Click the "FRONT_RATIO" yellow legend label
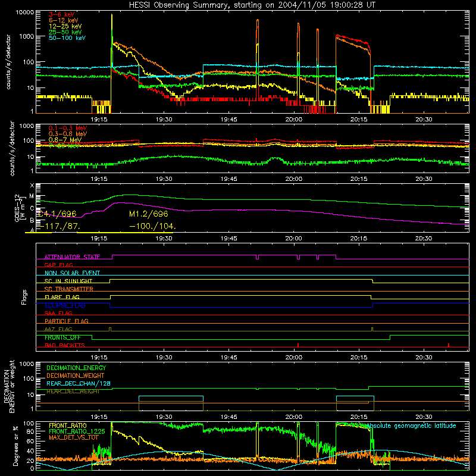 68,425
